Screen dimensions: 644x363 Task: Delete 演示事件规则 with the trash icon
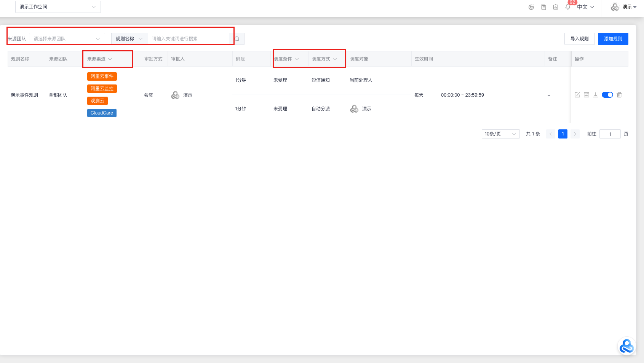coord(619,95)
